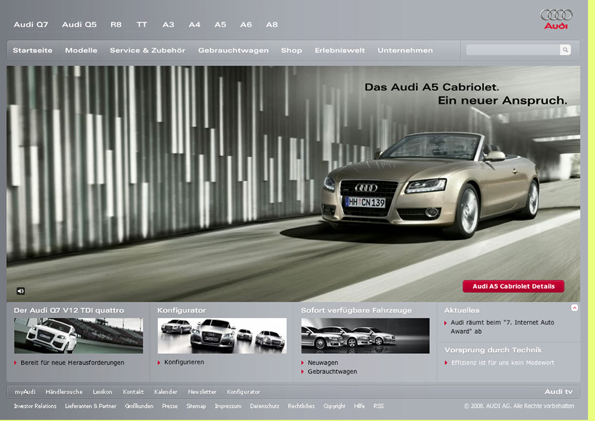This screenshot has height=421, width=595.
Task: Mute the banner sound speaker icon
Action: pyautogui.click(x=20, y=291)
